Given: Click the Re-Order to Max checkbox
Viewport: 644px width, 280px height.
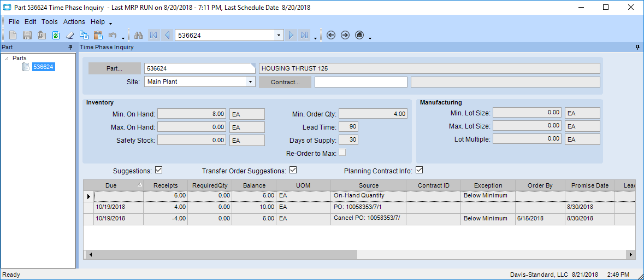Looking at the screenshot, I should pos(342,153).
